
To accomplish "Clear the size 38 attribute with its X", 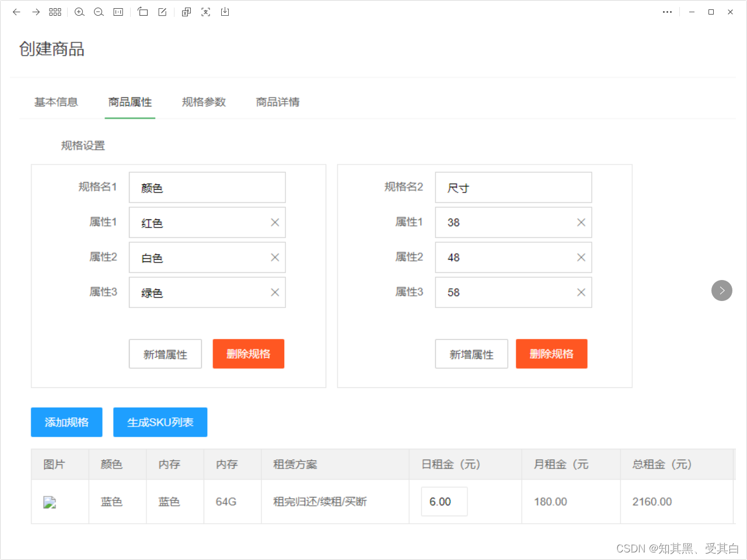I will [581, 222].
